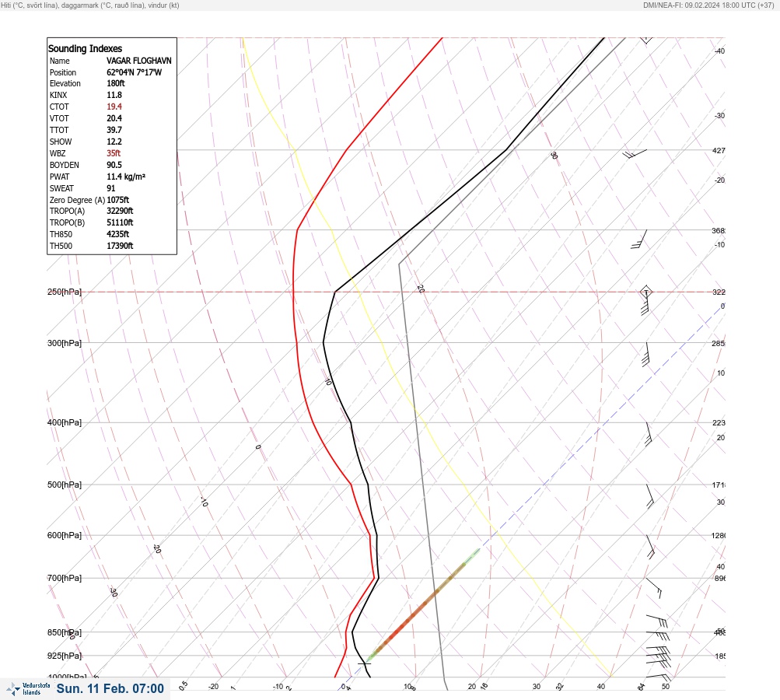Select the Sounding Indexes title
Viewport: 780px width, 700px height.
point(85,49)
